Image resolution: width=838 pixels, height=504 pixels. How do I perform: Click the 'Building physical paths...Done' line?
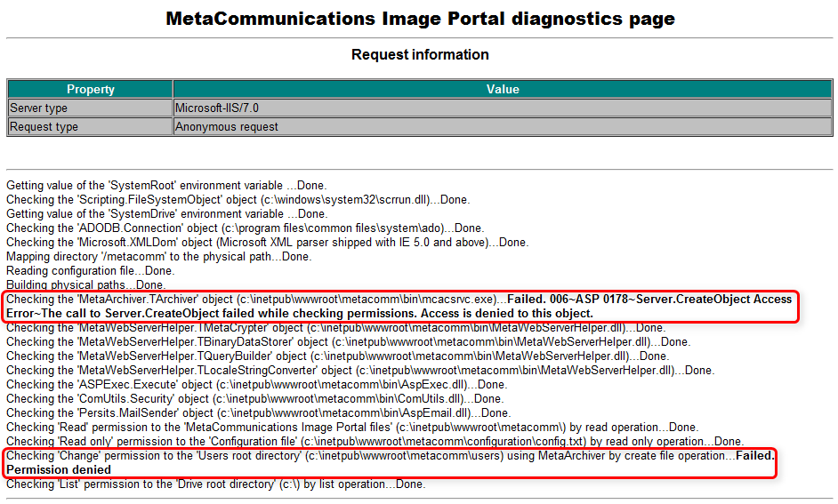pyautogui.click(x=85, y=285)
